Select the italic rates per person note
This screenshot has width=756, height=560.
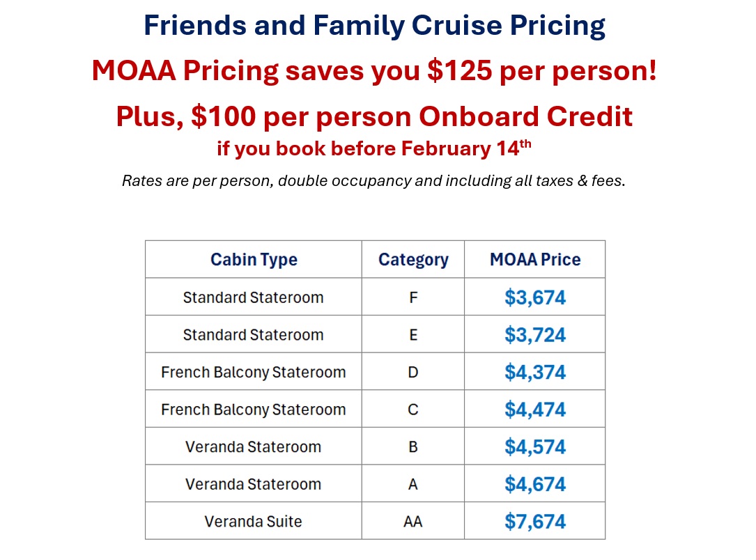[374, 182]
